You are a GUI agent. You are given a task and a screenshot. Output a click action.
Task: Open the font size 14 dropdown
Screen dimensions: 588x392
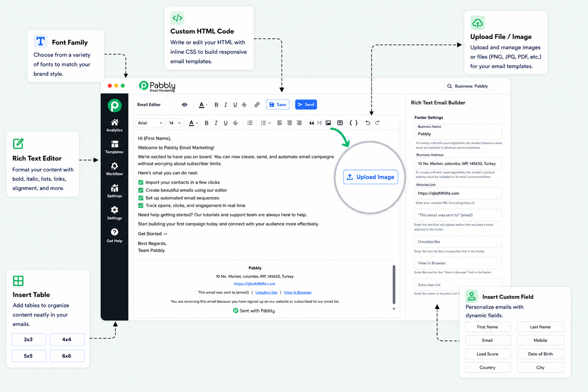point(175,123)
